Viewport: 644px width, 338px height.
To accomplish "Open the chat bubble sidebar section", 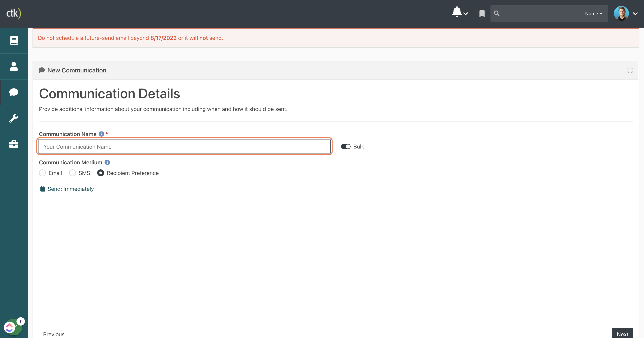I will tap(14, 92).
